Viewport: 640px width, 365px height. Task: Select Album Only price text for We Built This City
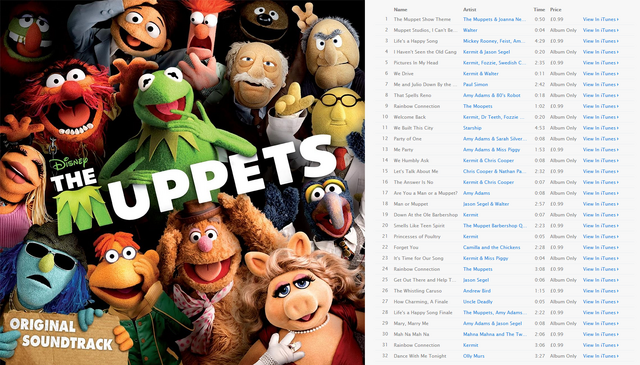[563, 128]
